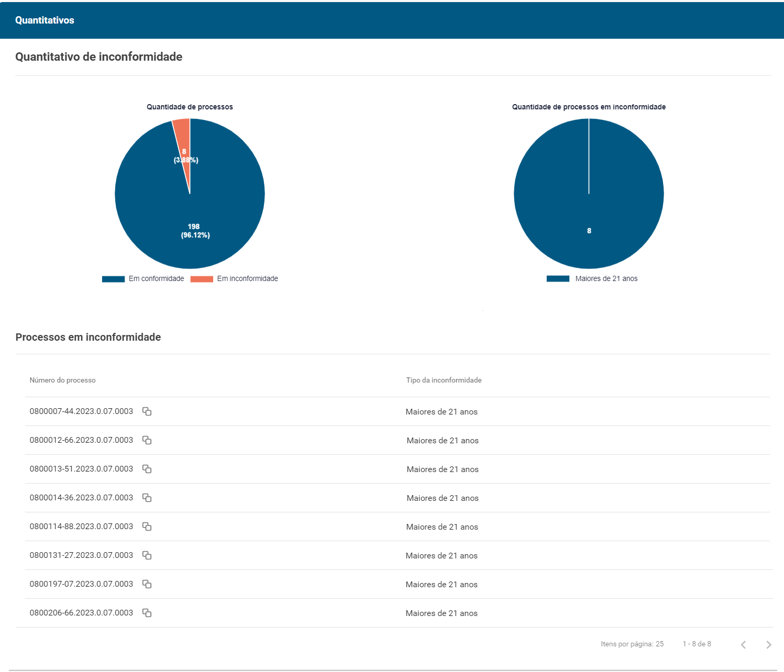This screenshot has width=784, height=672.
Task: Go to next page of results
Action: [x=768, y=644]
